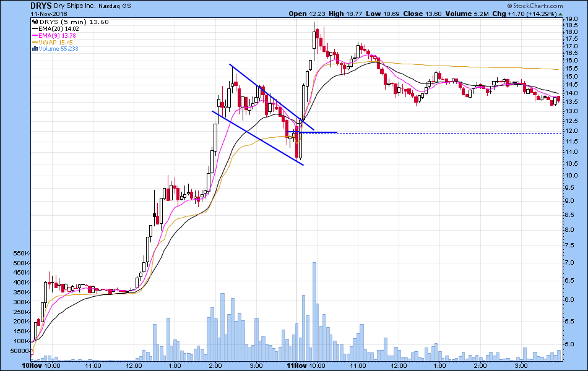Screen dimensions: 588x371
Task: Click the 16.0 price axis label
Action: [572, 61]
